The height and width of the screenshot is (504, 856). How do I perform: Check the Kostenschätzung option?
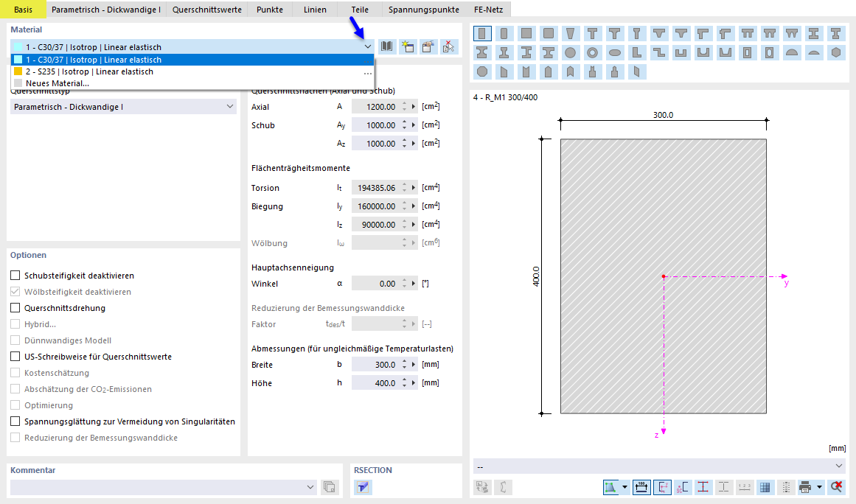click(15, 373)
